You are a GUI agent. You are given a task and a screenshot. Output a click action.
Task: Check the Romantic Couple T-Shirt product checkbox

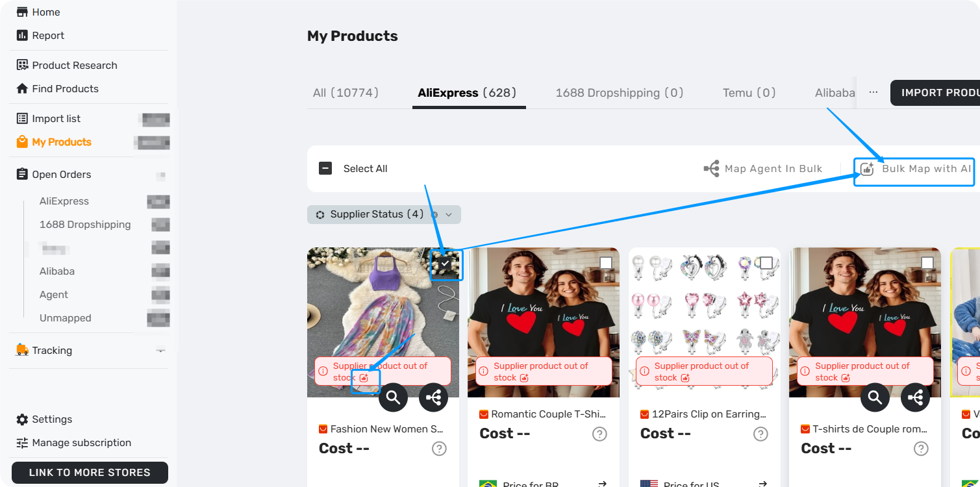pyautogui.click(x=606, y=263)
